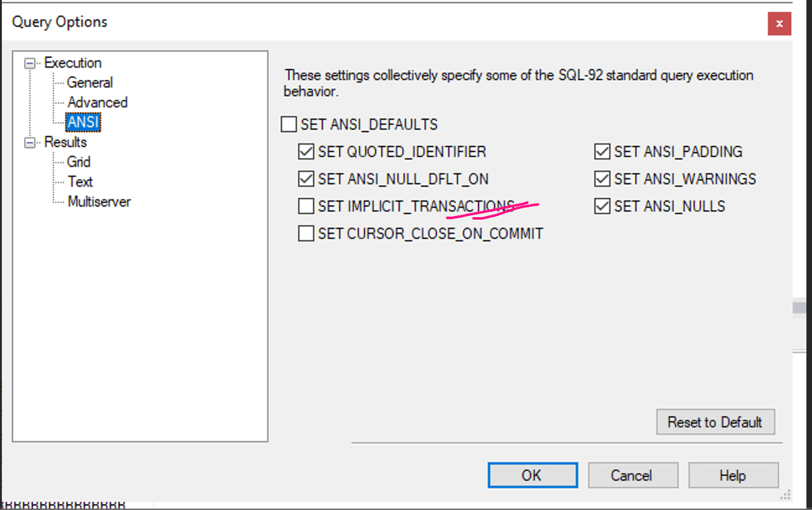Viewport: 812px width, 510px height.
Task: Collapse the Results tree node
Action: (x=29, y=143)
